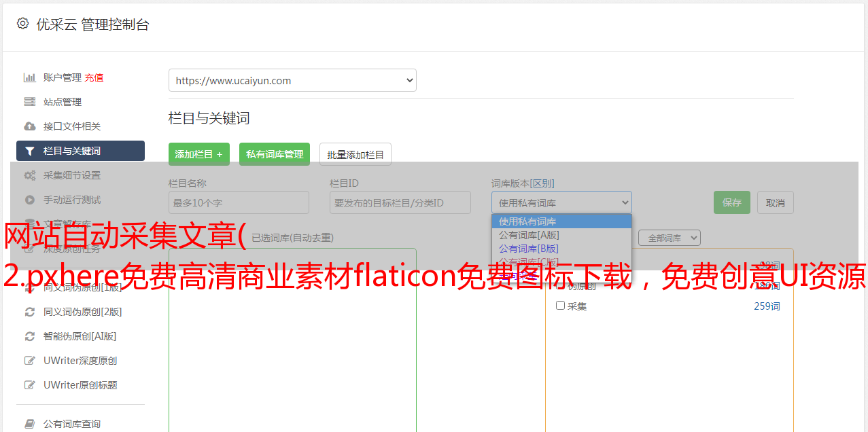
Task: Click the red 充值 link
Action: click(94, 77)
